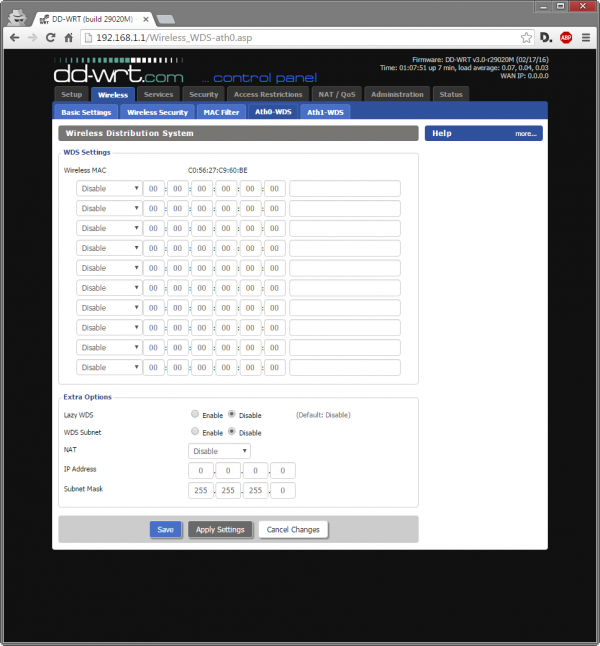The image size is (600, 646).
Task: Click the Save button
Action: tap(165, 530)
